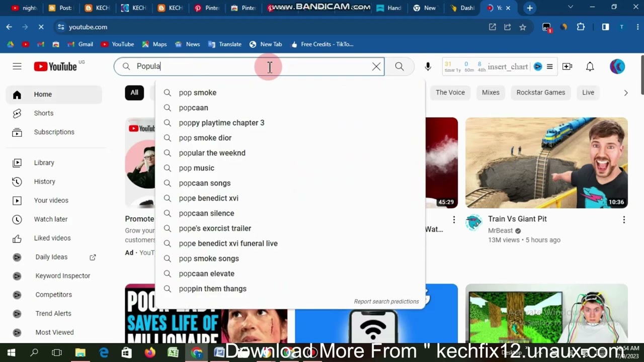Choose suggestion 'pop smoke dior'

(x=290, y=138)
